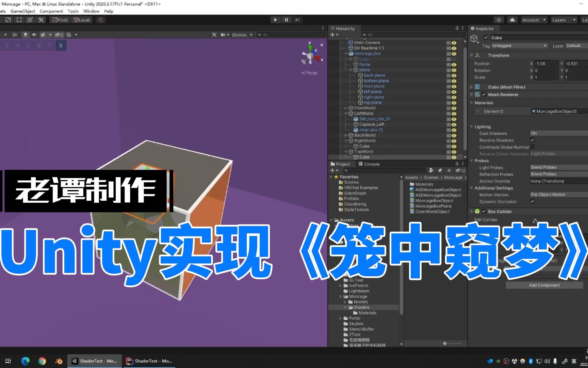Open Hierarchy panel options menu

pos(463,28)
